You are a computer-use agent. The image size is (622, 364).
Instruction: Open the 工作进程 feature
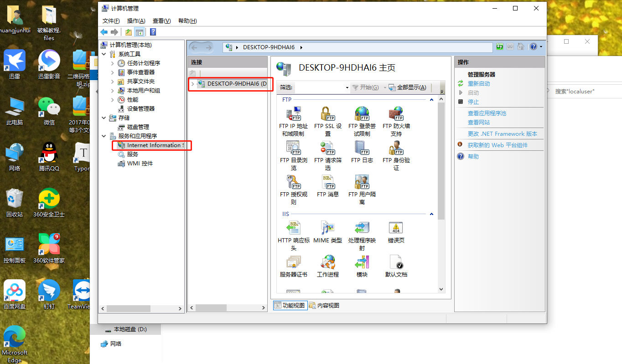[328, 267]
